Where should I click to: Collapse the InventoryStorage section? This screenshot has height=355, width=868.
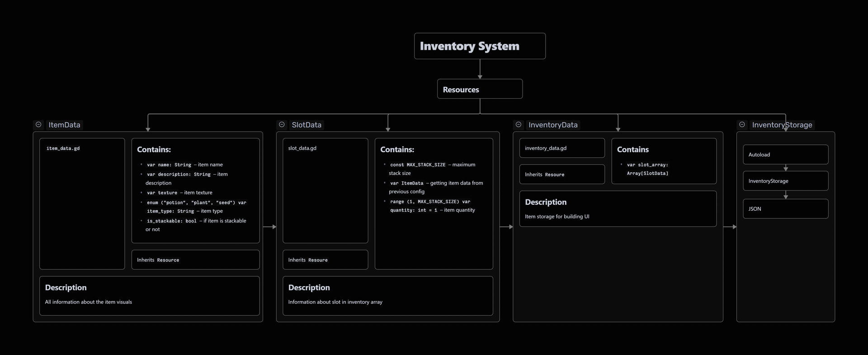tap(742, 124)
